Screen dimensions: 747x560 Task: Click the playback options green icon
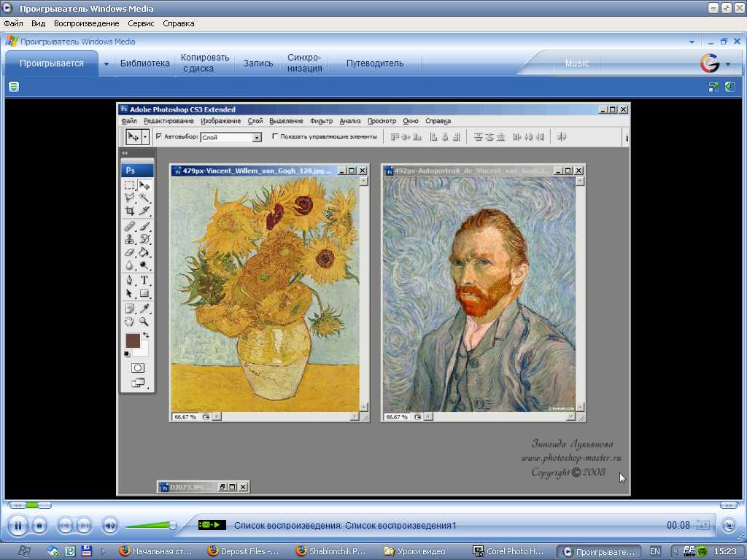click(x=14, y=87)
